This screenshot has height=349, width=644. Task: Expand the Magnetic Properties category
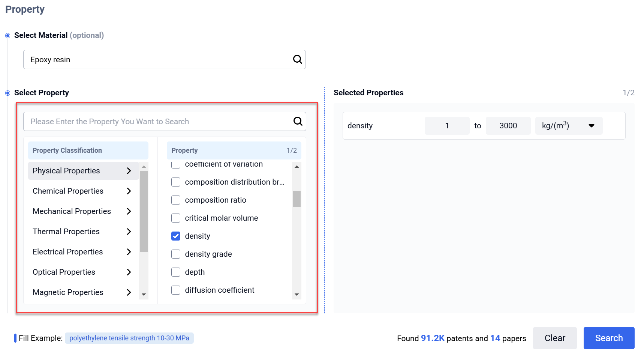pos(129,292)
